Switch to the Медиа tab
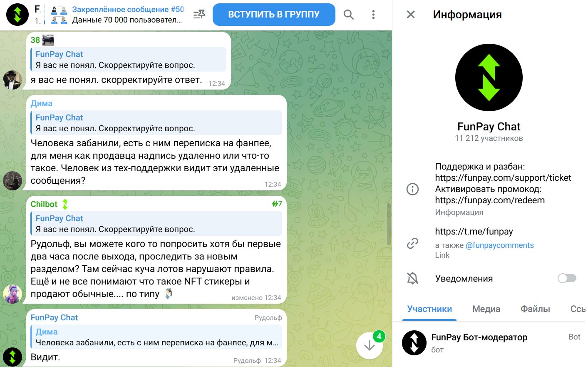The width and height of the screenshot is (588, 367). point(486,309)
